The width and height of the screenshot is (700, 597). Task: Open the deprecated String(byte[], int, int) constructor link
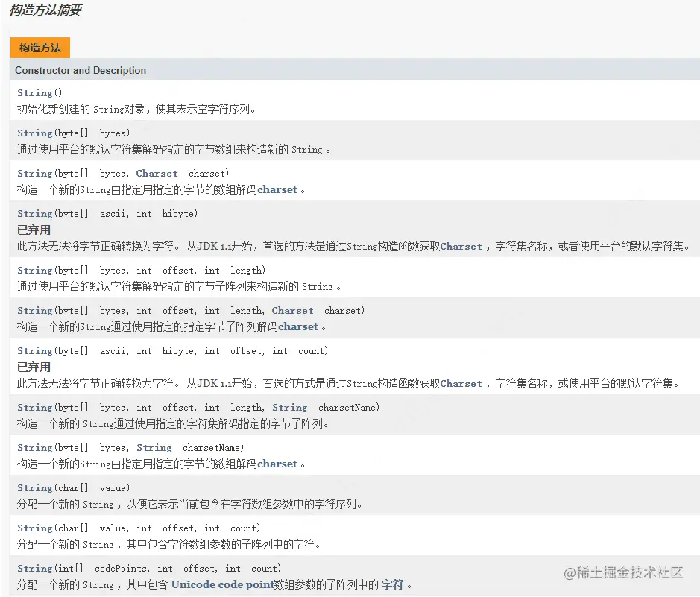point(33,213)
